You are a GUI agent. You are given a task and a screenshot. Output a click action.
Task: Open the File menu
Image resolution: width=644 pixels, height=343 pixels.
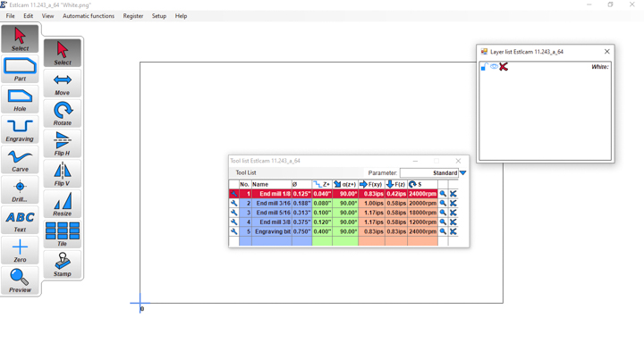tap(10, 16)
